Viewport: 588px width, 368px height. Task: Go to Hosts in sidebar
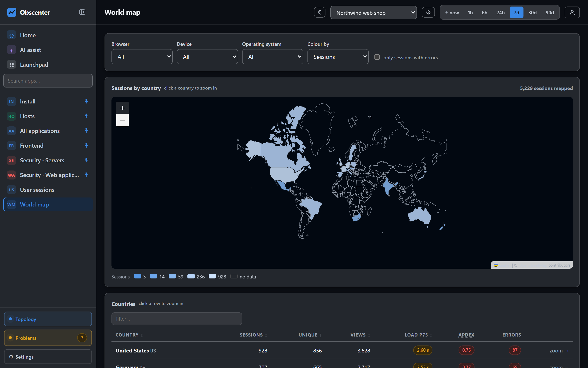(48, 116)
